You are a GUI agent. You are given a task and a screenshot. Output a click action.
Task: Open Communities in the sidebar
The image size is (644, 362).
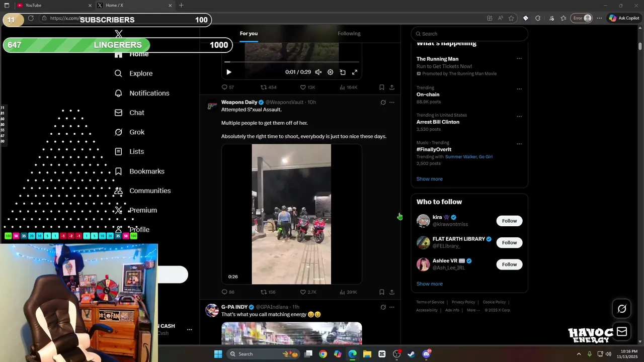tap(143, 191)
